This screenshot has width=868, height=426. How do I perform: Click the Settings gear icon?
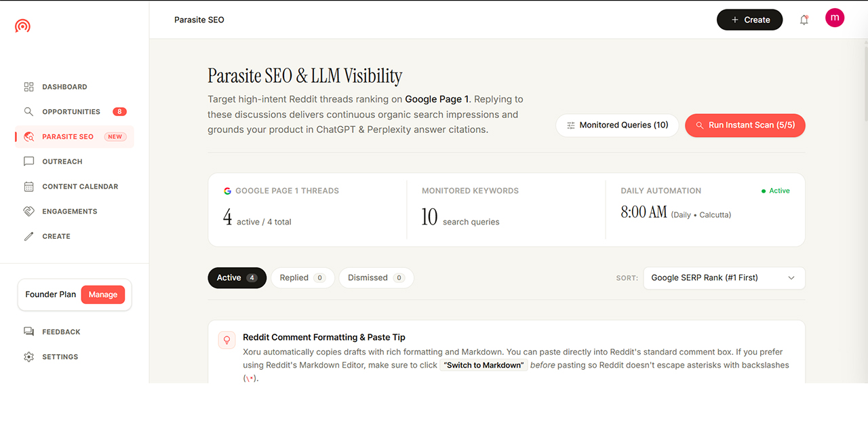click(x=28, y=357)
